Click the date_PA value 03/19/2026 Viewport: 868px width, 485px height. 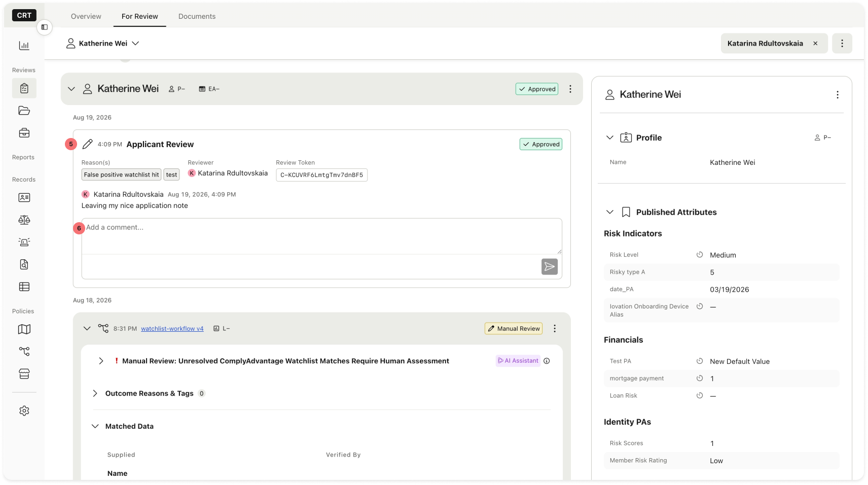(x=729, y=290)
